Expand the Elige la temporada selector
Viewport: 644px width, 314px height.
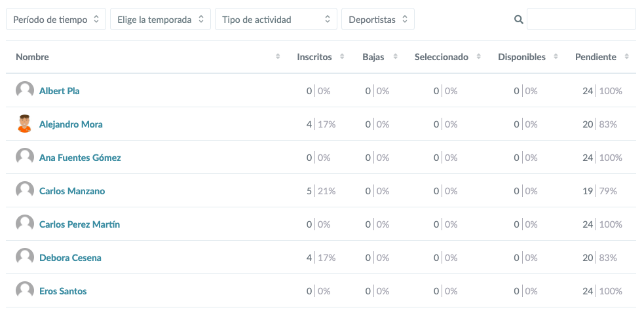pos(161,20)
